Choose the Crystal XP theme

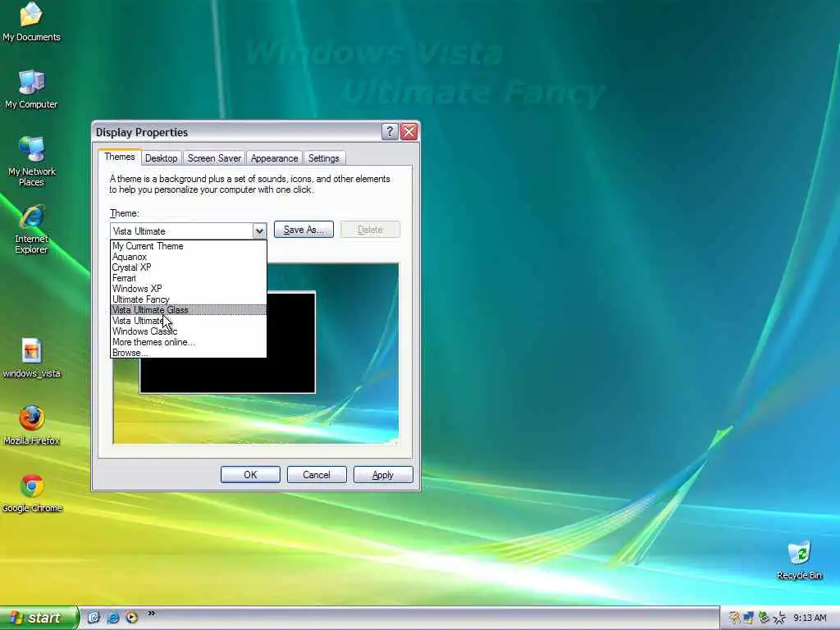click(x=188, y=267)
